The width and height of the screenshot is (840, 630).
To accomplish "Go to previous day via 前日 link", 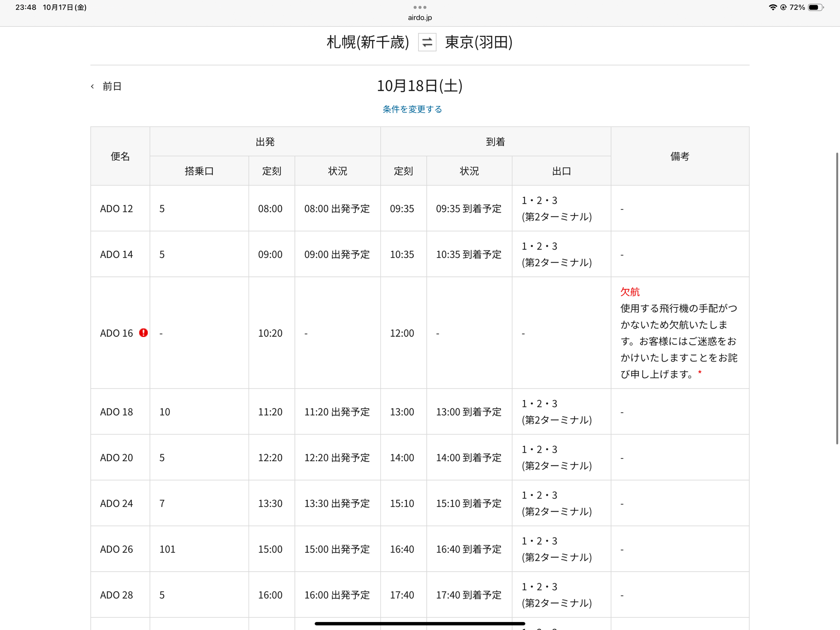I will pyautogui.click(x=112, y=86).
